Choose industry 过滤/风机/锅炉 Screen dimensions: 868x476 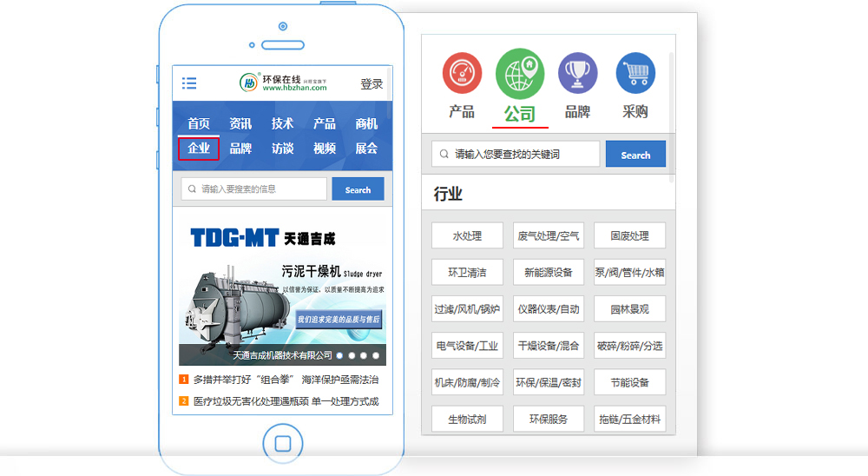467,308
